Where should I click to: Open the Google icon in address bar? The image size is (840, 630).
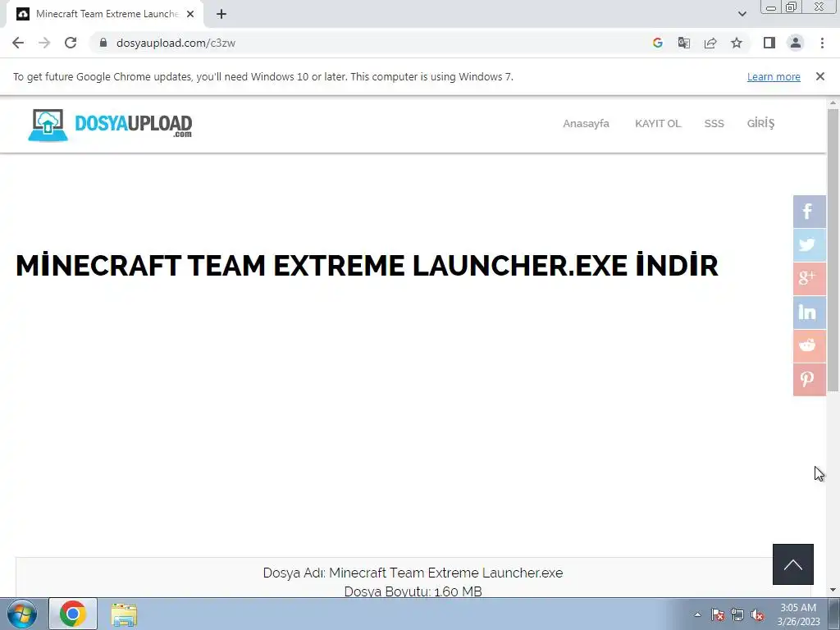pos(657,43)
